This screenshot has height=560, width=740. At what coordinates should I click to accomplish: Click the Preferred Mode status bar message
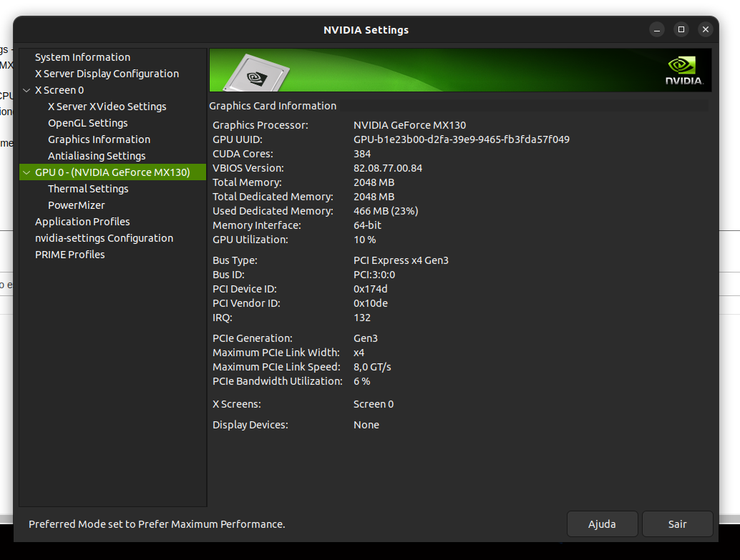click(x=157, y=524)
